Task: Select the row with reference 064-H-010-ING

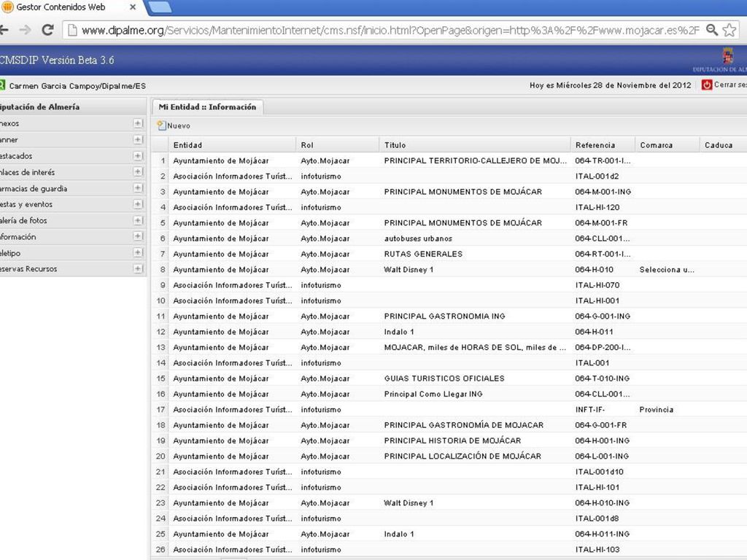Action: 449,503
